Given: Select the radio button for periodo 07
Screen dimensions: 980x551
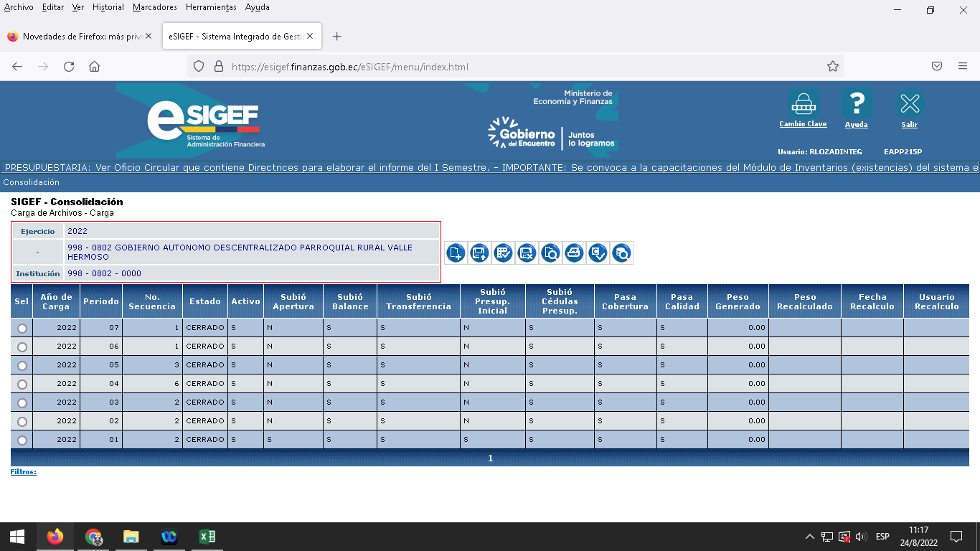Looking at the screenshot, I should click(22, 328).
